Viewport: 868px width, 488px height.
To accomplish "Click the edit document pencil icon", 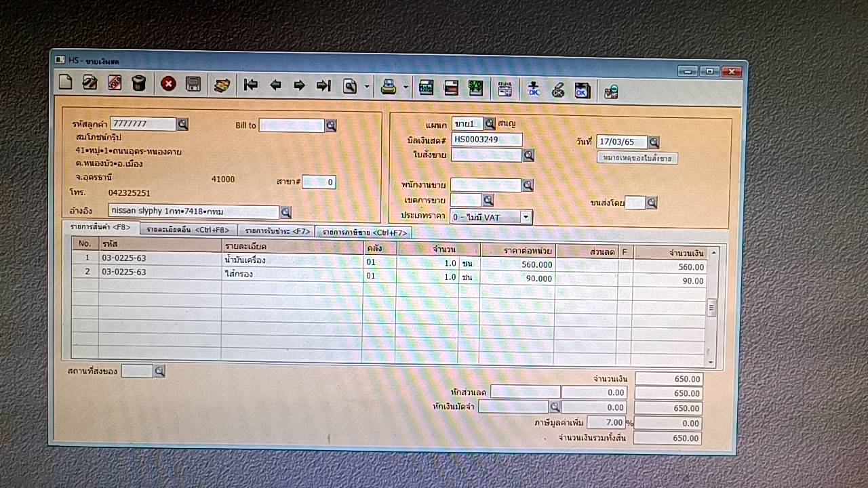I will coord(90,83).
